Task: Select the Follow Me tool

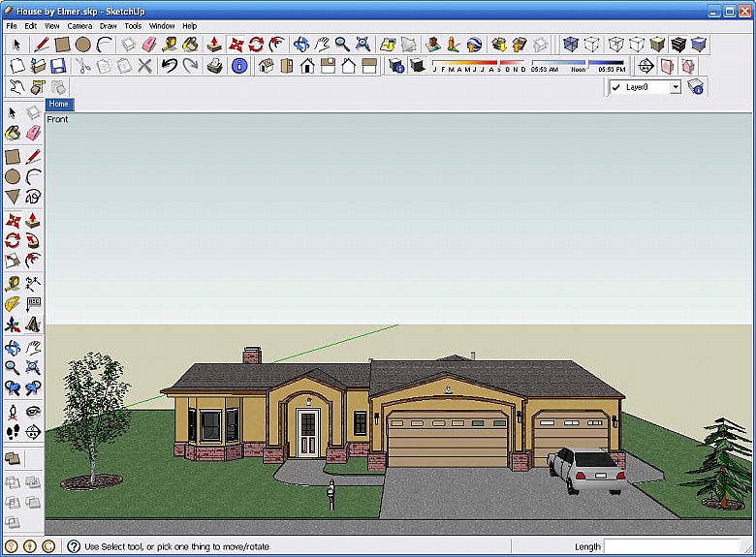Action: [33, 240]
